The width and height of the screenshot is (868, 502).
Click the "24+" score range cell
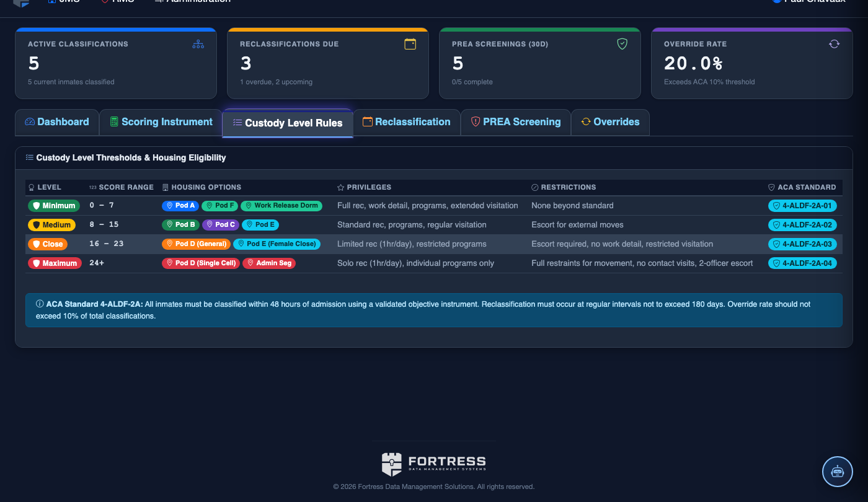point(97,263)
